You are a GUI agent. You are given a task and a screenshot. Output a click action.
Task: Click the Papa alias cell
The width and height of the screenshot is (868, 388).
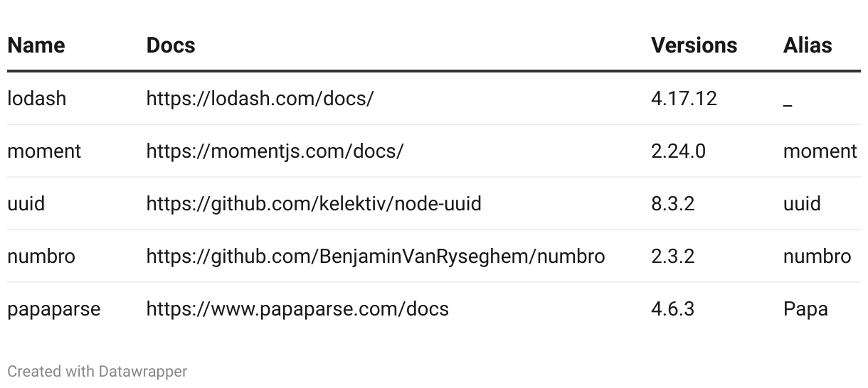point(805,308)
